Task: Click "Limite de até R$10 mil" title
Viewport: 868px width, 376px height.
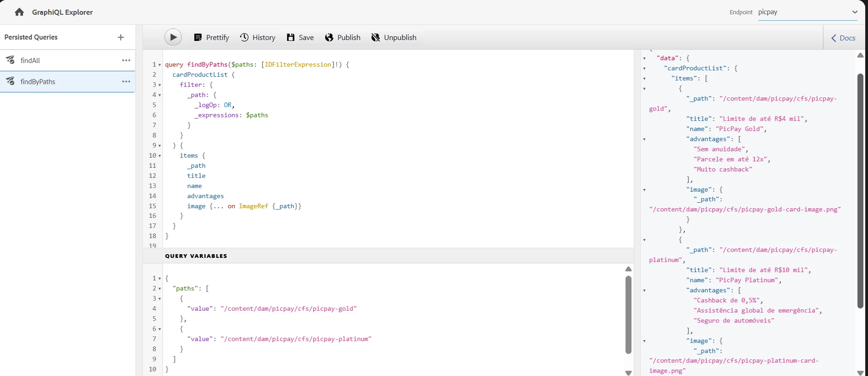Action: point(763,270)
